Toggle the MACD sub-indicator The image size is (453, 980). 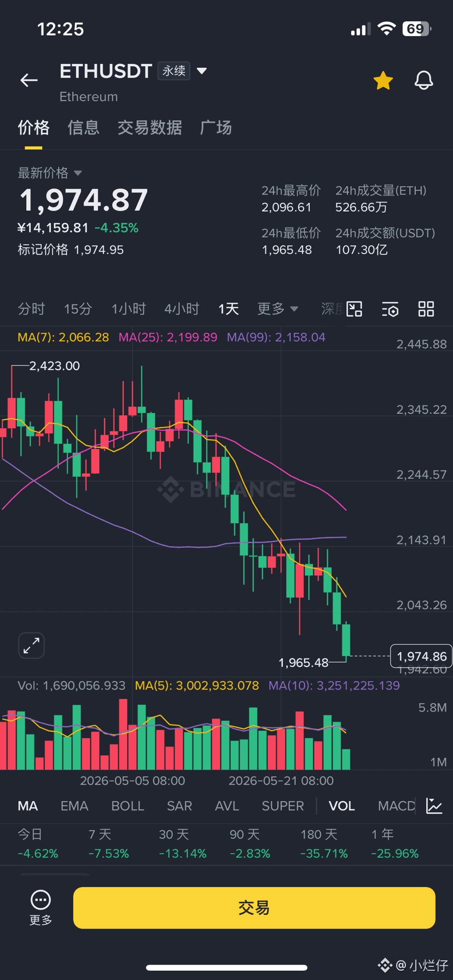397,806
